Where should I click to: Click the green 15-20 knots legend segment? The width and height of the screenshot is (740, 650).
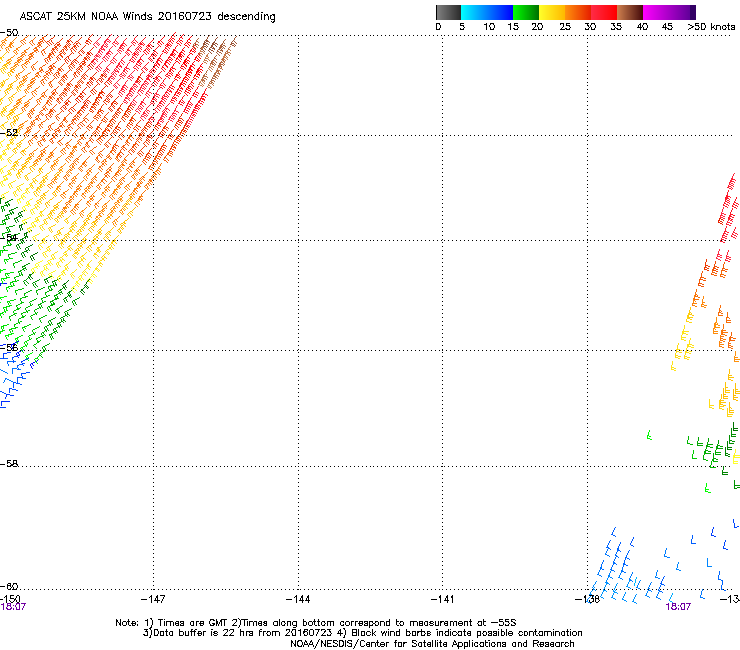[526, 12]
